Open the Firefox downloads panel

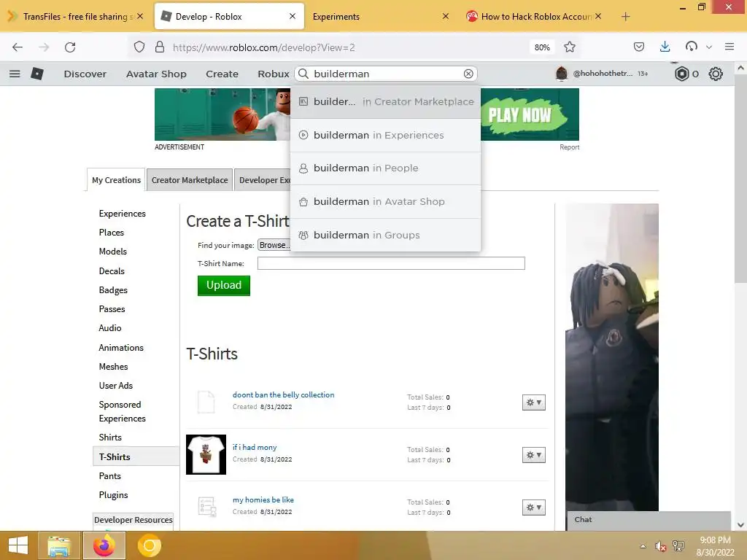[x=665, y=47]
